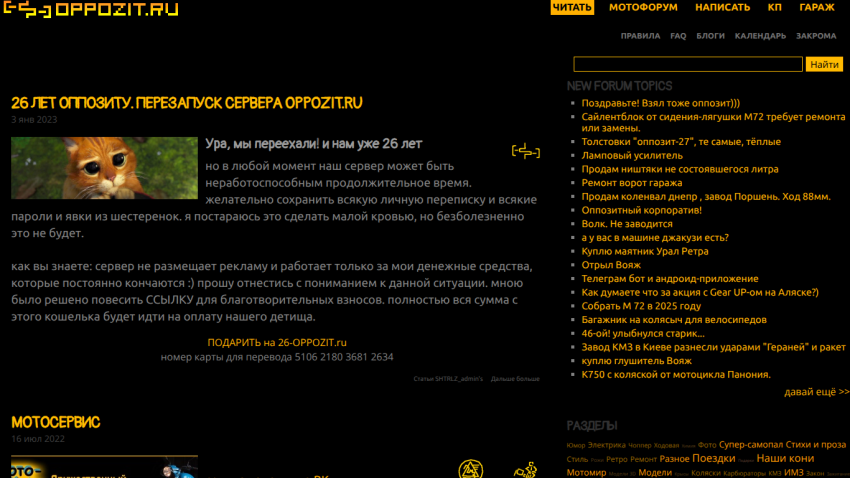
Task: Open the НАПИСАТЬ menu item
Action: [723, 7]
